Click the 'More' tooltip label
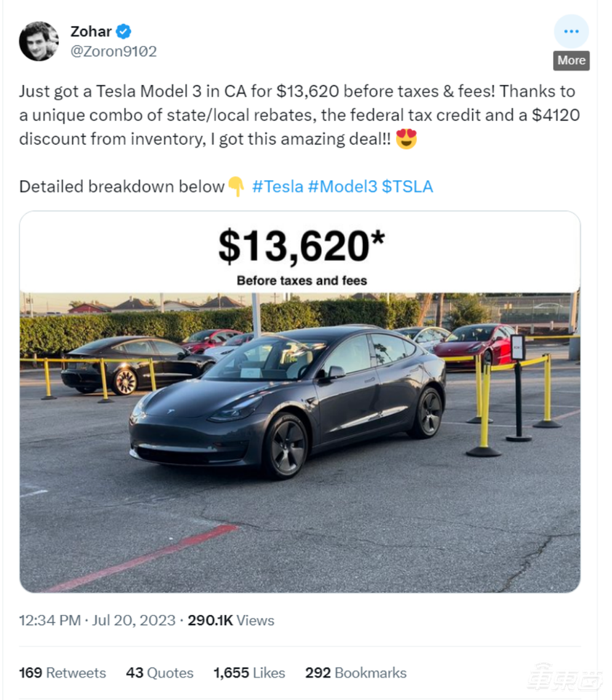Viewport: 612px width, 700px height. click(x=571, y=61)
